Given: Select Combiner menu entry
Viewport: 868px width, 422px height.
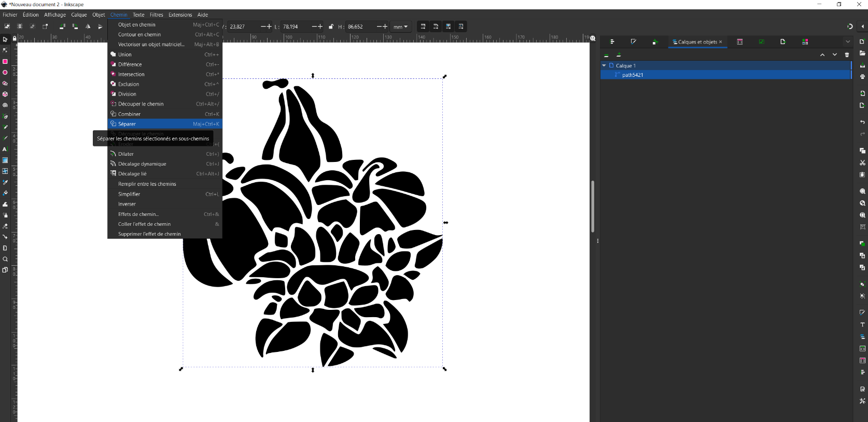Looking at the screenshot, I should point(165,114).
